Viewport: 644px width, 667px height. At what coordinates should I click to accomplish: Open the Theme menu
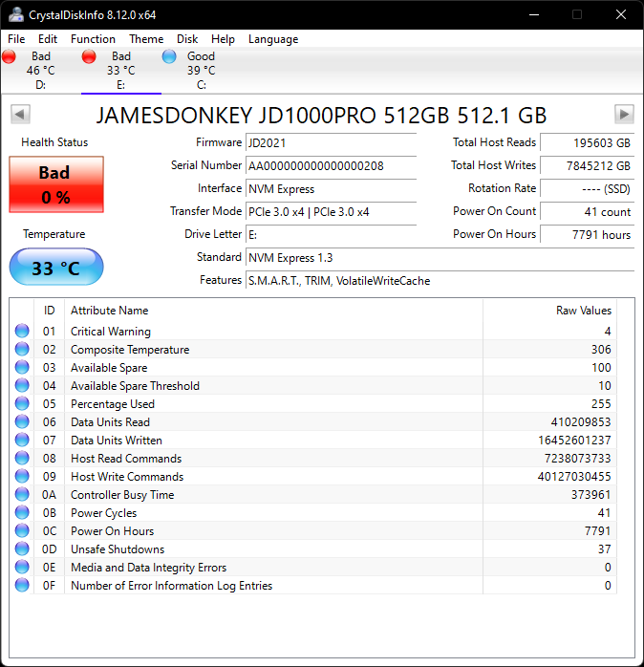pyautogui.click(x=146, y=39)
